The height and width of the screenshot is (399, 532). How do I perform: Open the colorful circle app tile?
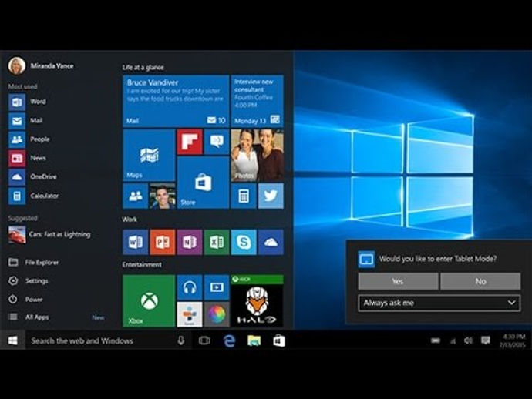tap(217, 314)
